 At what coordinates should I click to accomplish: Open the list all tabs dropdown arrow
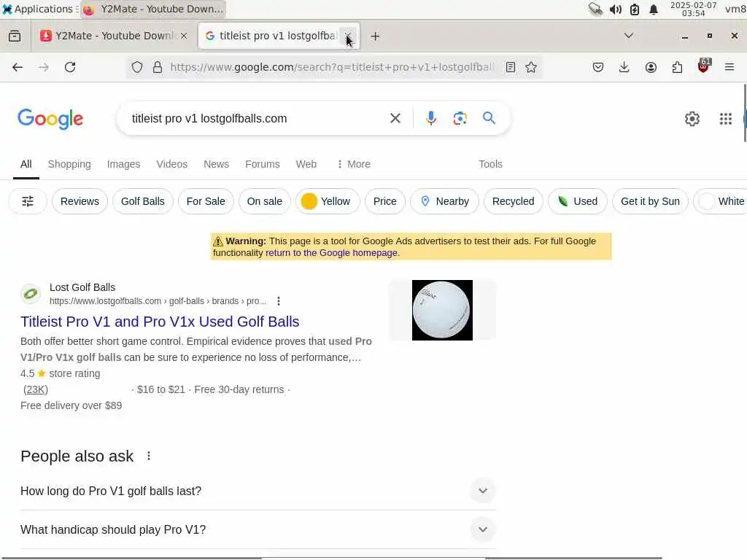(628, 36)
